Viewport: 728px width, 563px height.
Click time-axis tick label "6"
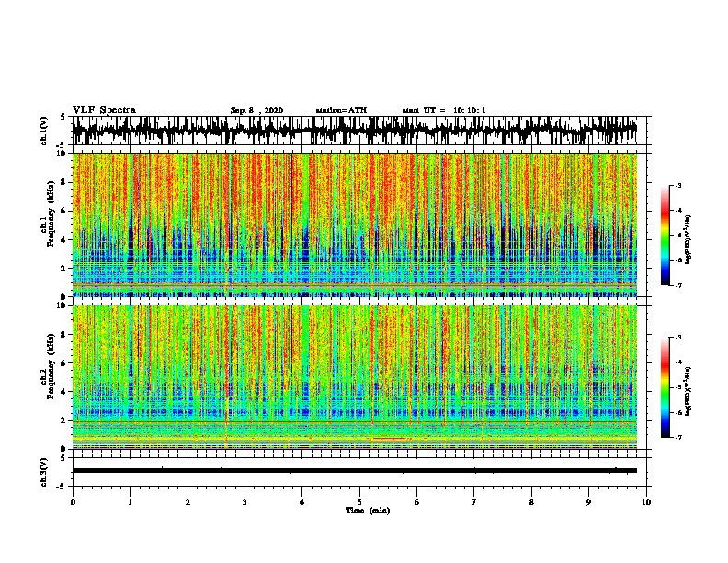tap(417, 502)
